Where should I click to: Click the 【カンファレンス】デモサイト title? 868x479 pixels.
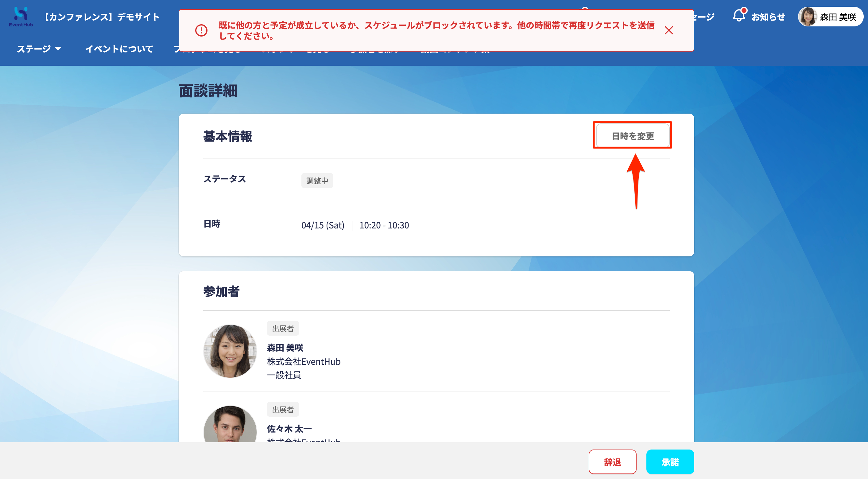coord(101,17)
